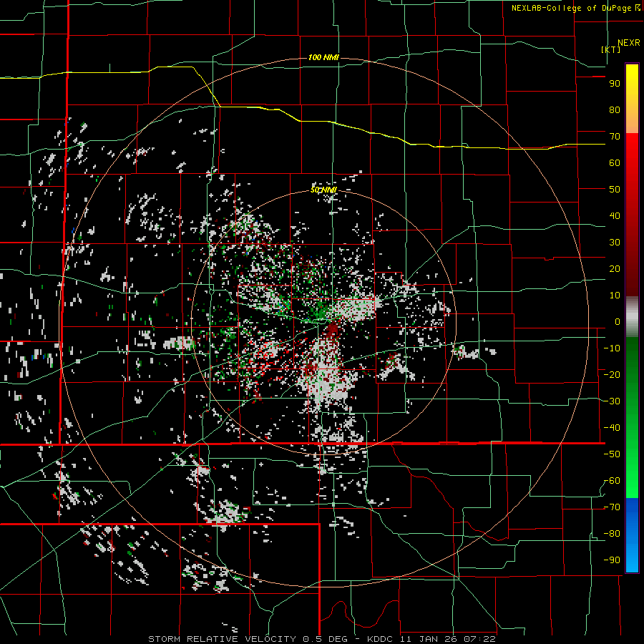Screen dimensions: 644x644
Task: Click the -20 tick label on the scale
Action: (612, 375)
